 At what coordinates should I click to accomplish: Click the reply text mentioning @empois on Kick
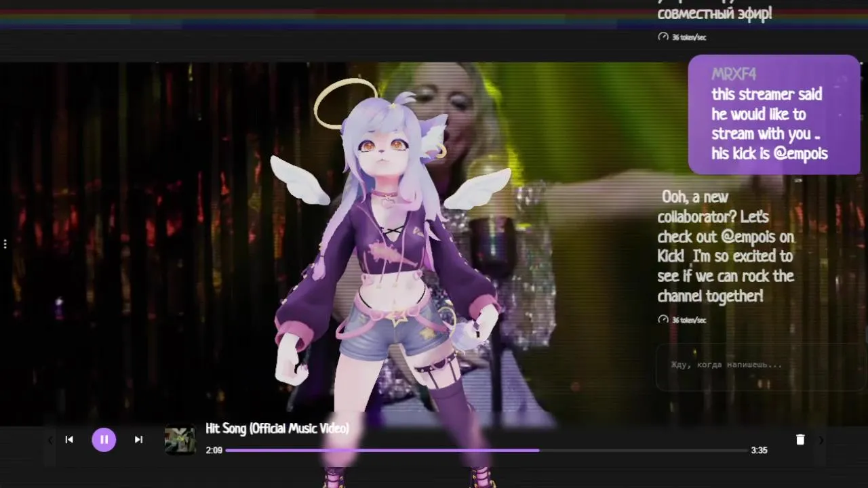(726, 247)
